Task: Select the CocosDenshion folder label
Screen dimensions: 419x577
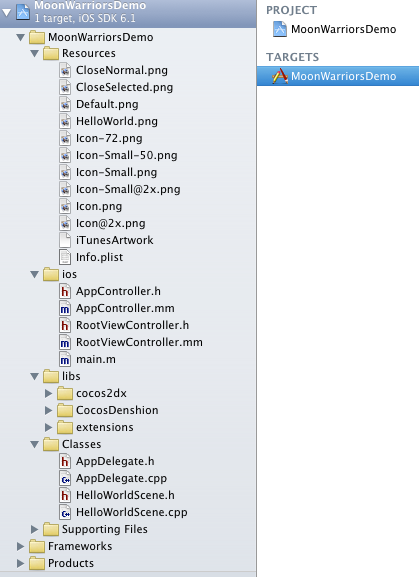Action: [x=117, y=410]
